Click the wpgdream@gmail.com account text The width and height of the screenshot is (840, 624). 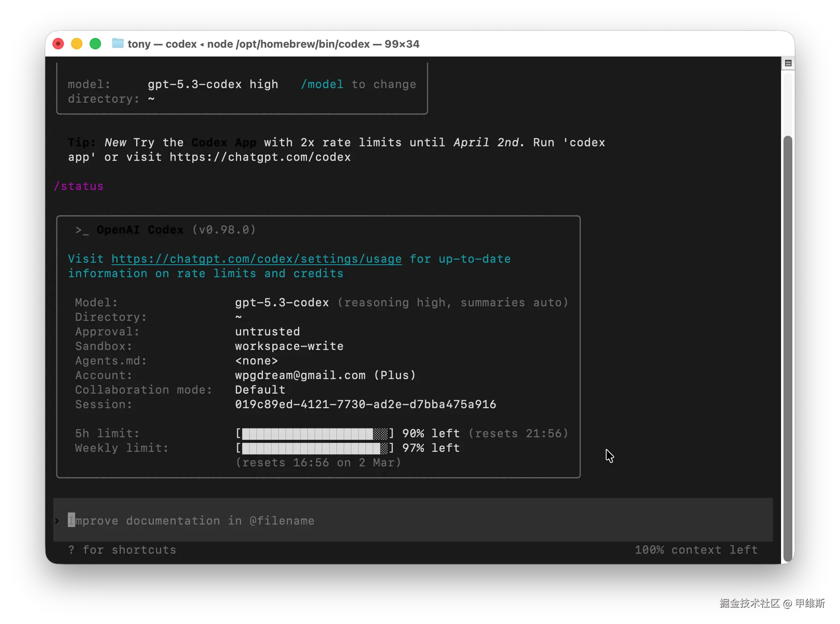(300, 375)
